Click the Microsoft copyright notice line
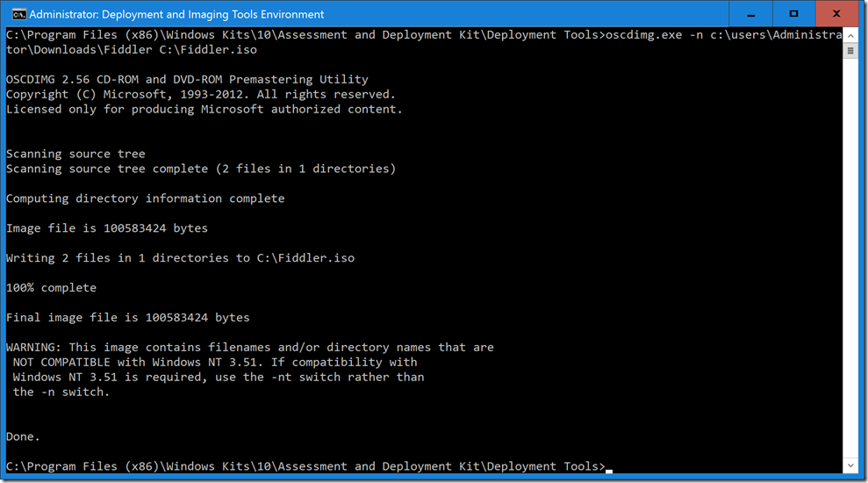 (x=201, y=94)
